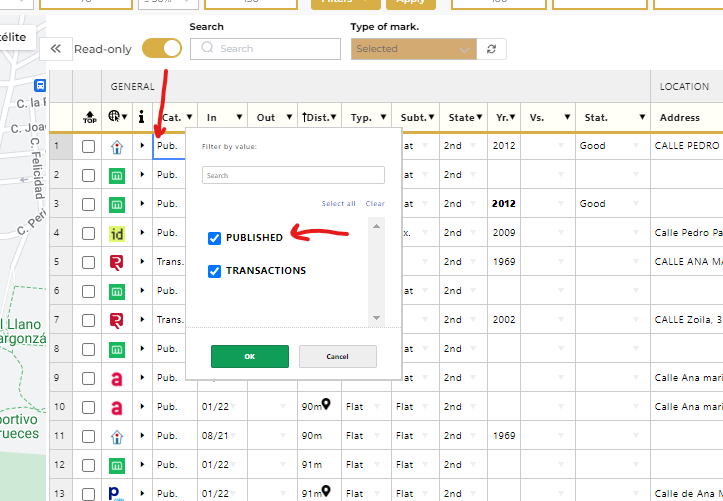Viewport: 723px width, 501px height.
Task: Open the Typ. column filter arrow
Action: point(383,117)
